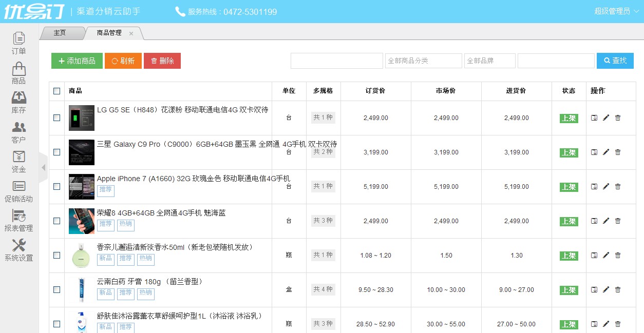Viewport: 644px width, 333px height.
Task: Collapse the left sidebar with the arrow handle
Action: [43, 168]
